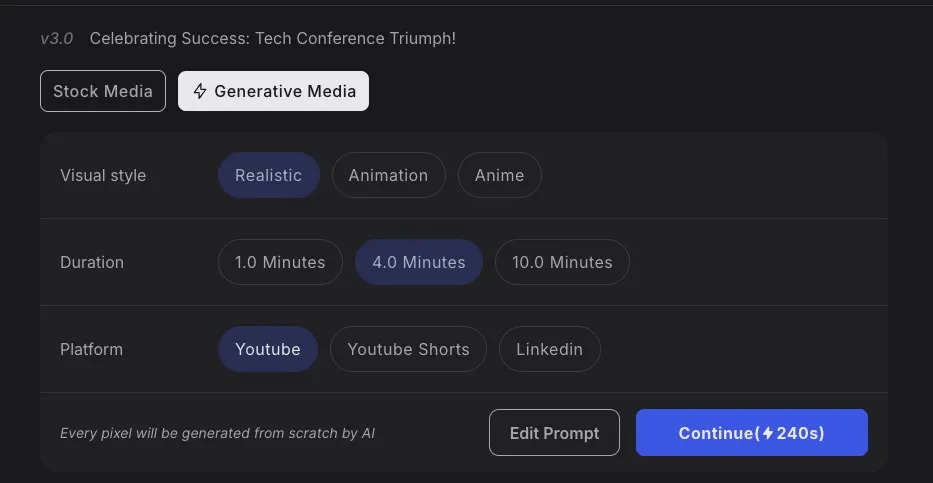Pick Linkedin as the target platform
933x483 pixels.
(549, 349)
